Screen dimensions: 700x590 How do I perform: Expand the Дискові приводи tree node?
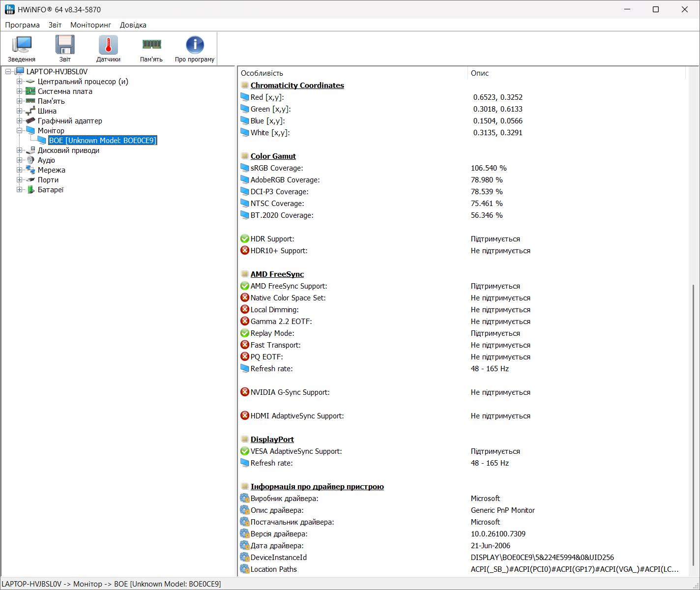[x=19, y=150]
